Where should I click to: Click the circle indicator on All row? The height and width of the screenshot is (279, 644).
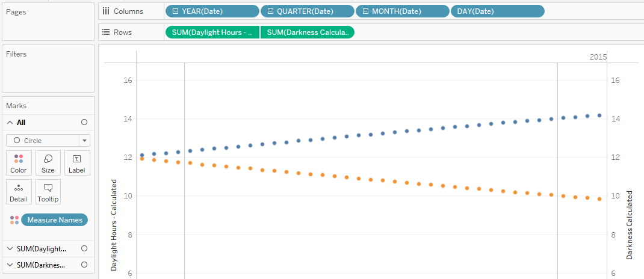[x=84, y=122]
